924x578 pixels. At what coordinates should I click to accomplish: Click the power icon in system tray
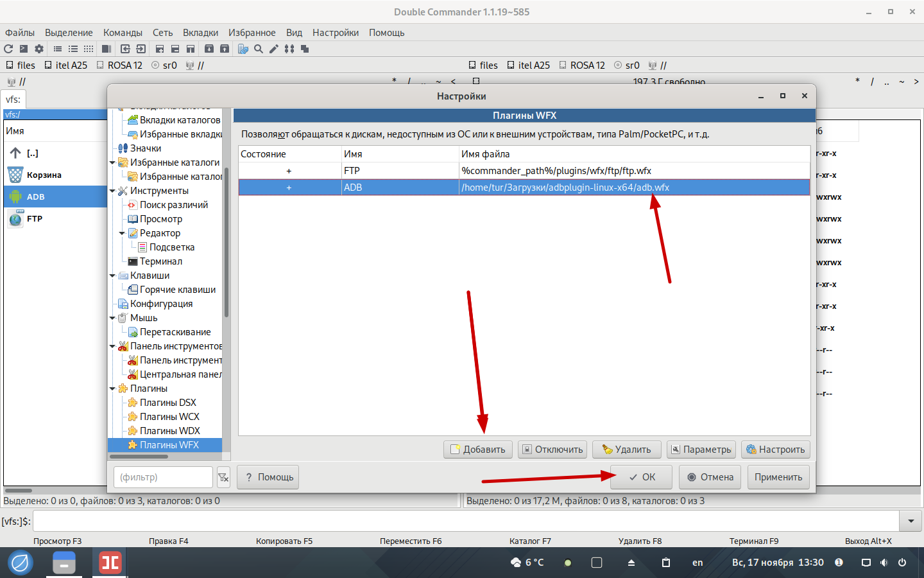(902, 563)
